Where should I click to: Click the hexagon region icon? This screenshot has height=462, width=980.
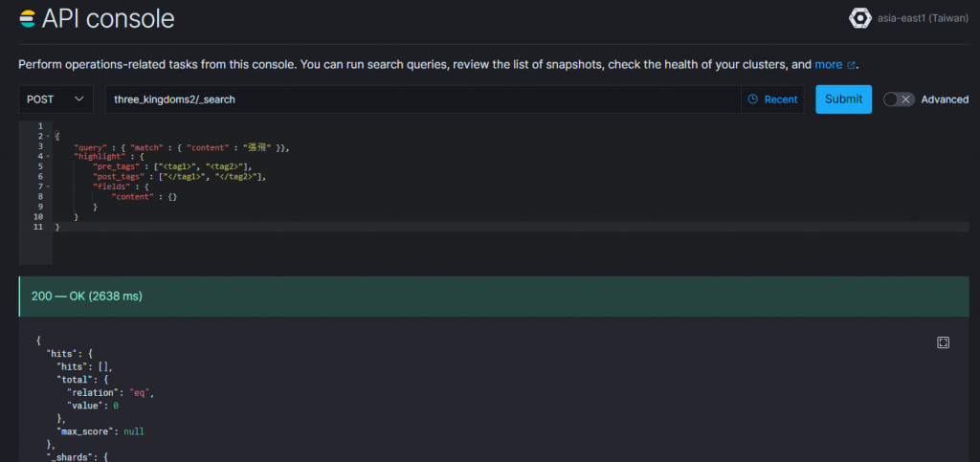858,18
